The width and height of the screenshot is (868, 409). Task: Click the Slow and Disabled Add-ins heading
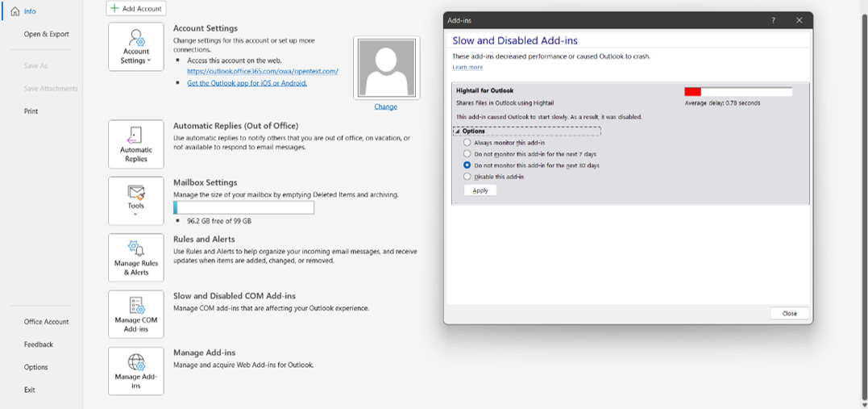[515, 40]
